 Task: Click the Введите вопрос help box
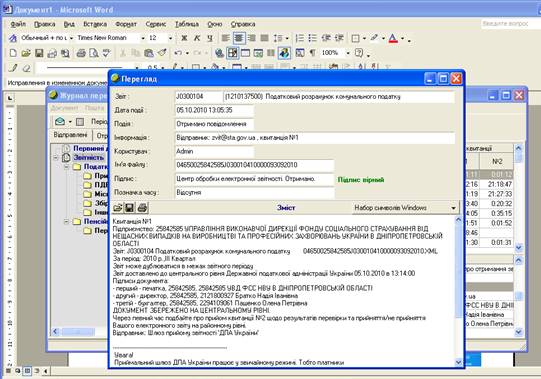click(510, 23)
